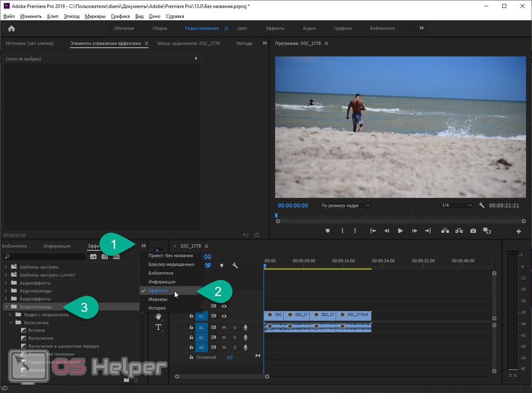This screenshot has height=393, width=532.
Task: Mute audio track A1
Action: (224, 327)
